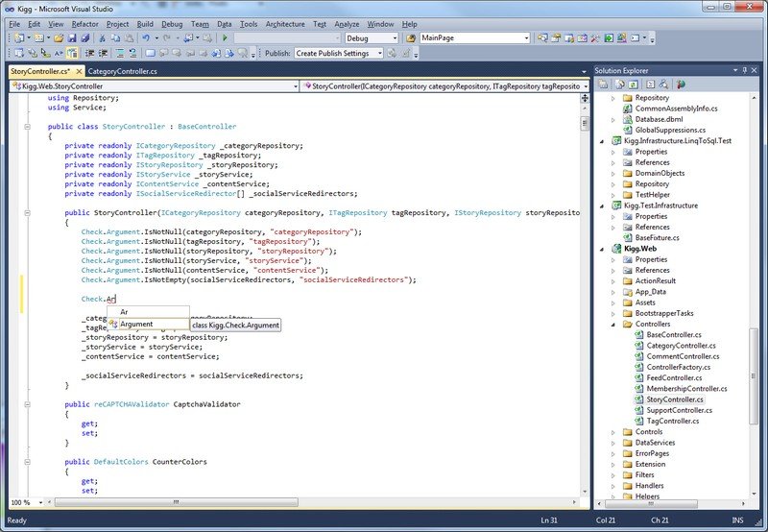Image resolution: width=768 pixels, height=532 pixels.
Task: Collapse the StoryController class outline region
Action: point(28,127)
